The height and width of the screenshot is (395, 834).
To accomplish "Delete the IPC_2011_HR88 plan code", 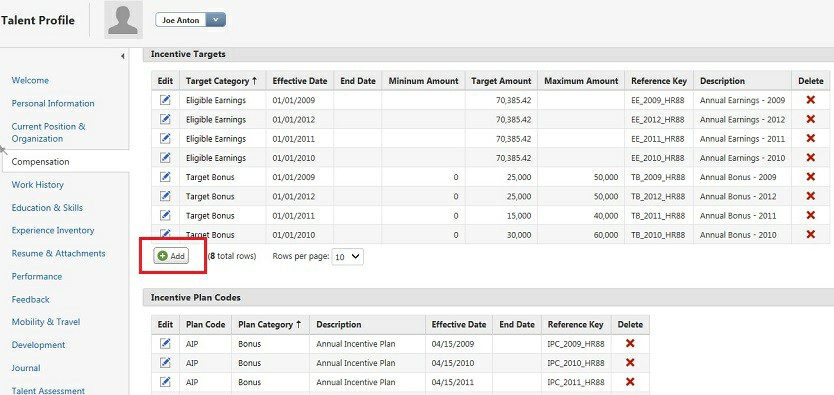I will [630, 382].
